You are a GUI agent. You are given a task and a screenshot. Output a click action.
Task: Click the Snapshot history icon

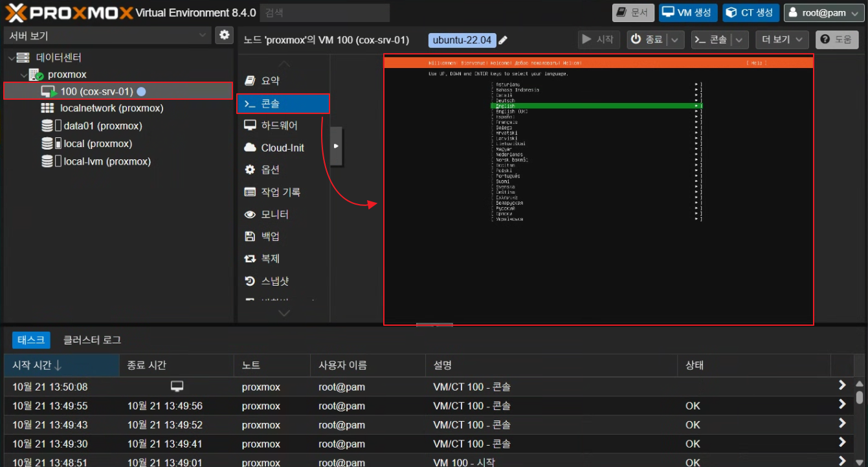250,281
